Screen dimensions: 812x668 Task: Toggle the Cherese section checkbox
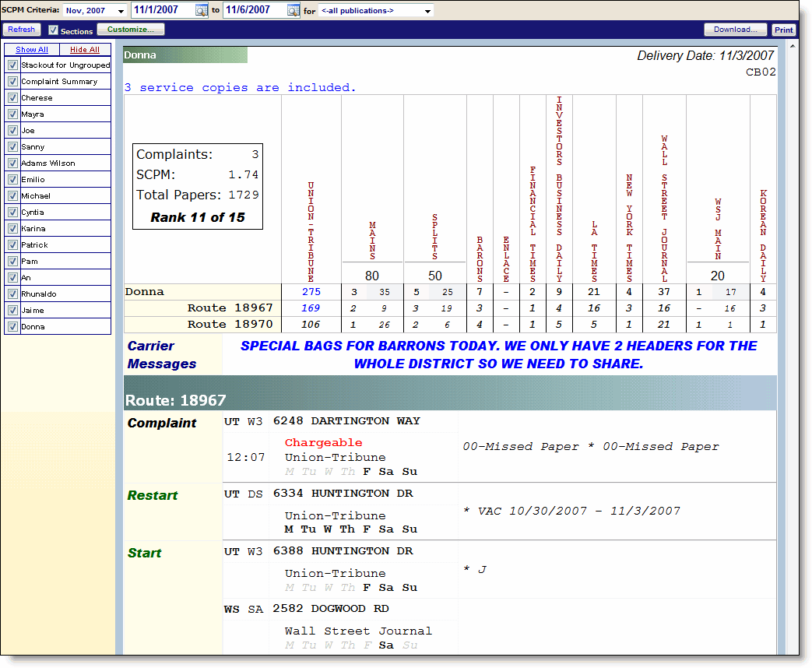12,98
